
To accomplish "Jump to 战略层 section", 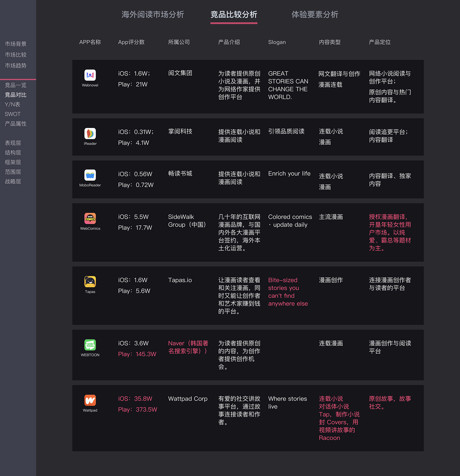I will [13, 182].
